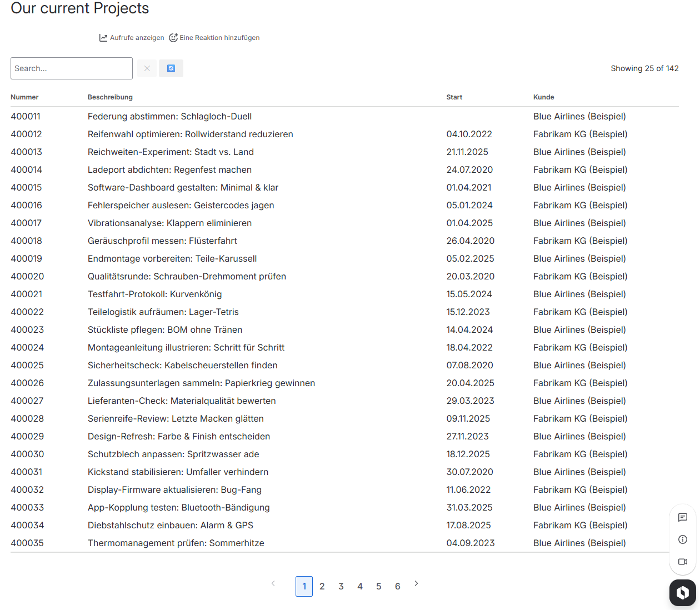Viewport: 700px width, 610px height.
Task: Click the chart icon next to Aufrufe anzeigen
Action: click(103, 37)
